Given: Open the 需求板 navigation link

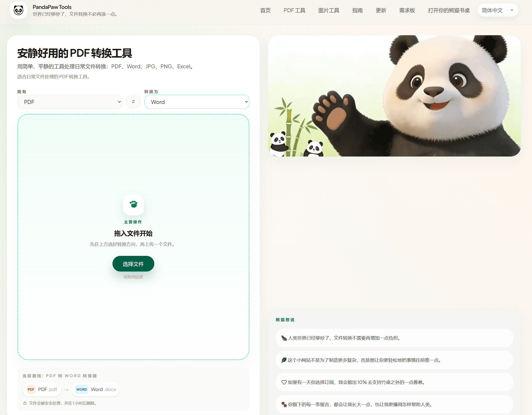Looking at the screenshot, I should coord(407,10).
